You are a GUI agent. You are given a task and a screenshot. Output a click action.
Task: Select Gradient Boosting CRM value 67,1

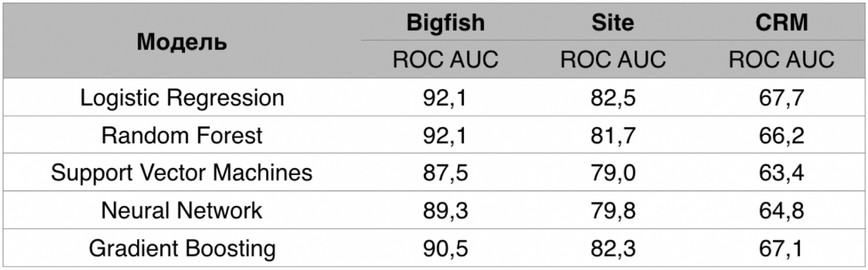click(x=781, y=248)
